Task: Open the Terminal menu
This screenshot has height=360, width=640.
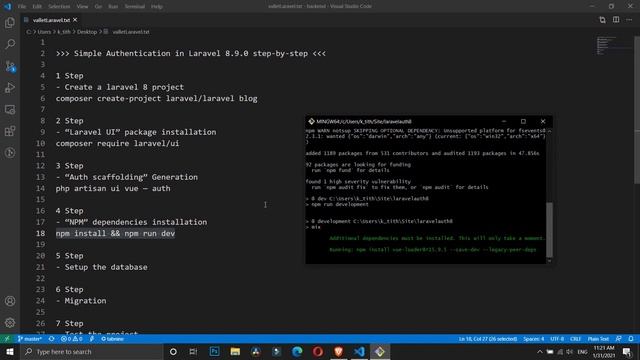Action: pyautogui.click(x=135, y=7)
